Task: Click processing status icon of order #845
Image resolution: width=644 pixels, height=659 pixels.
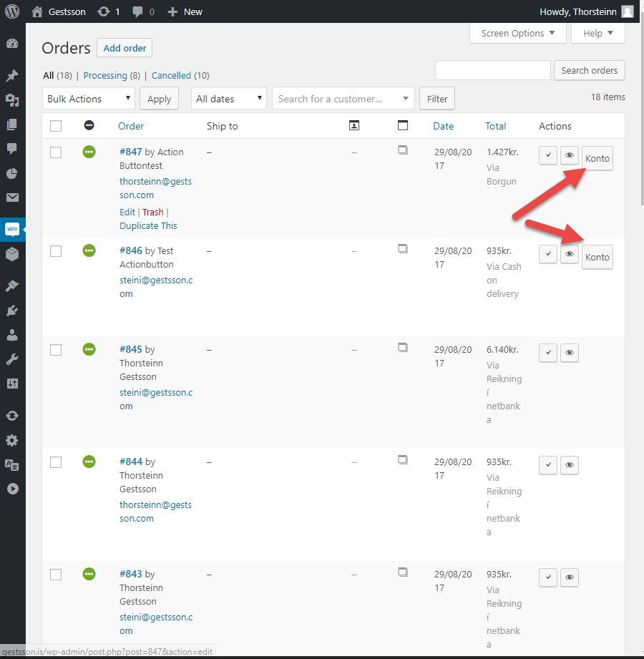Action: (x=89, y=349)
